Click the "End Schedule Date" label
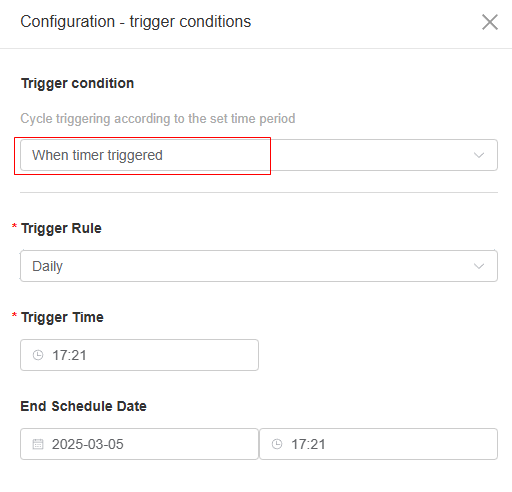 [x=83, y=406]
